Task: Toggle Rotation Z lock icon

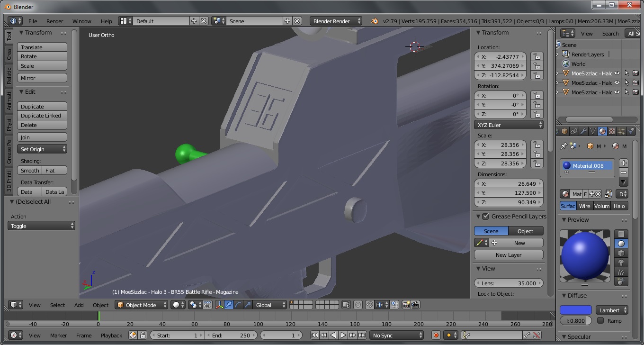Action: [537, 114]
